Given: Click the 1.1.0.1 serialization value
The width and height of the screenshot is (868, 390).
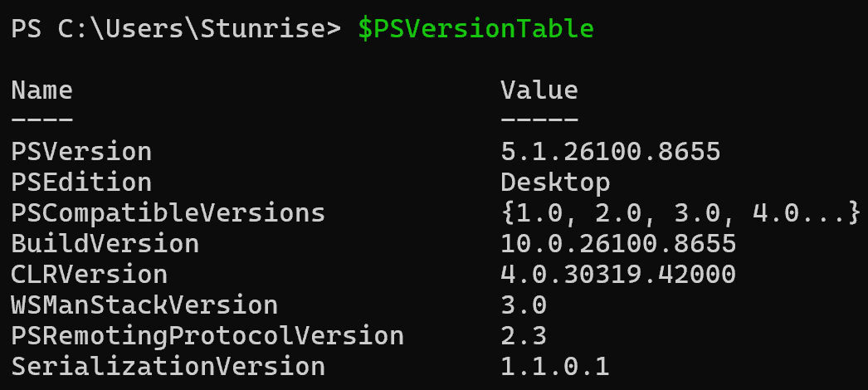Looking at the screenshot, I should tap(555, 367).
